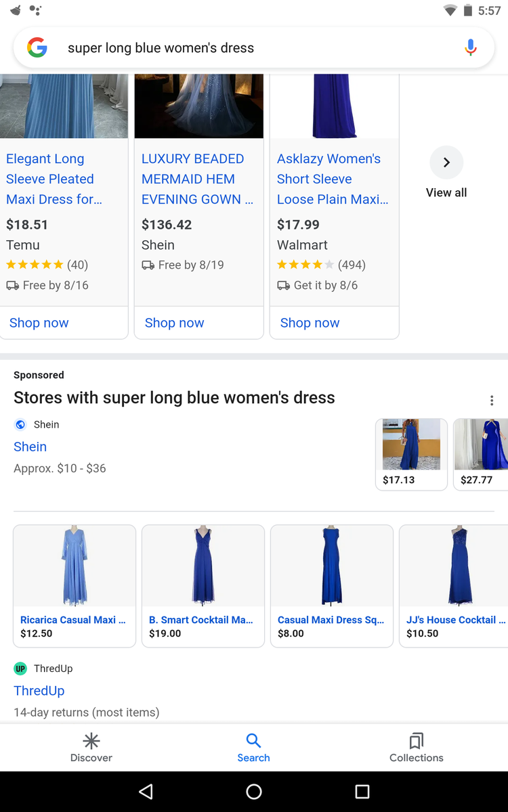Screen dimensions: 508x812
Task: Select the Search tab in bottom bar
Action: pyautogui.click(x=253, y=747)
